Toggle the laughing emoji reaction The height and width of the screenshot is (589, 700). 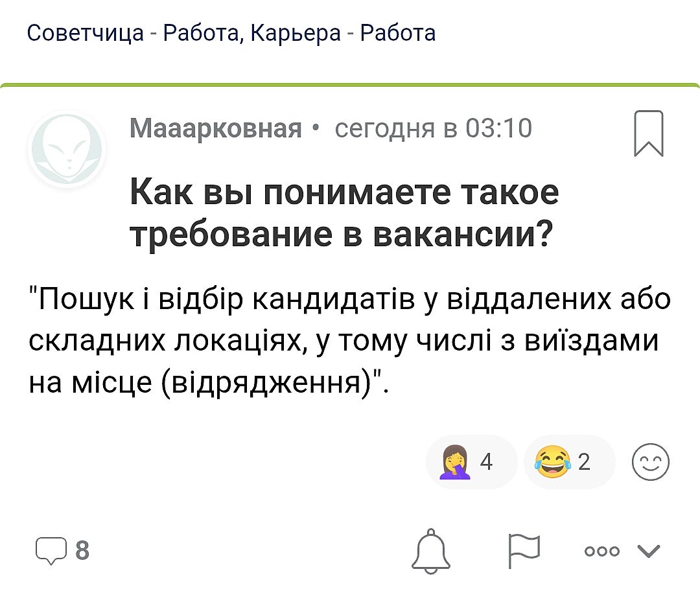(x=550, y=463)
